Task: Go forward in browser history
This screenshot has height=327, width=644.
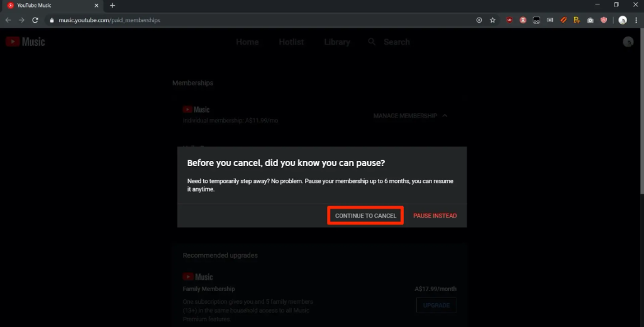Action: pos(22,20)
